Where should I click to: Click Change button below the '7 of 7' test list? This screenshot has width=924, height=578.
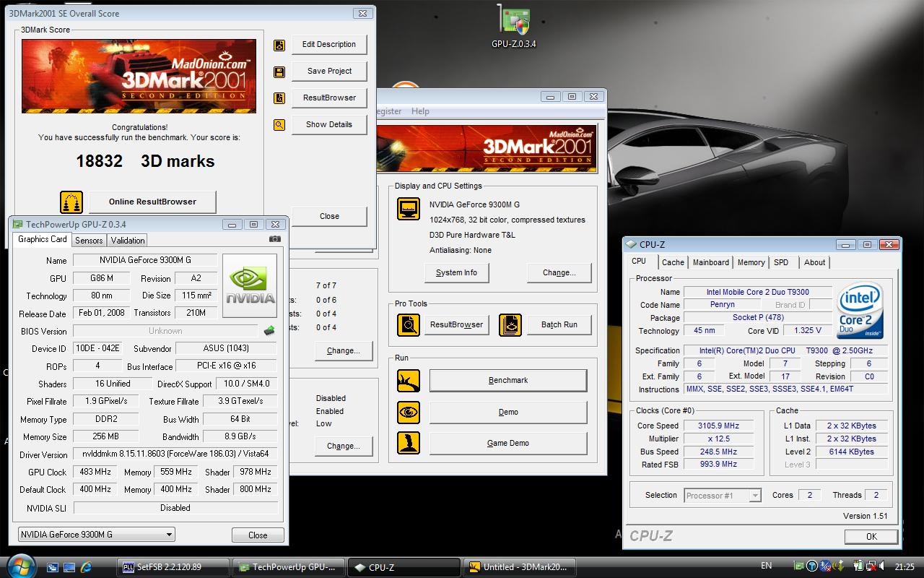coord(343,351)
